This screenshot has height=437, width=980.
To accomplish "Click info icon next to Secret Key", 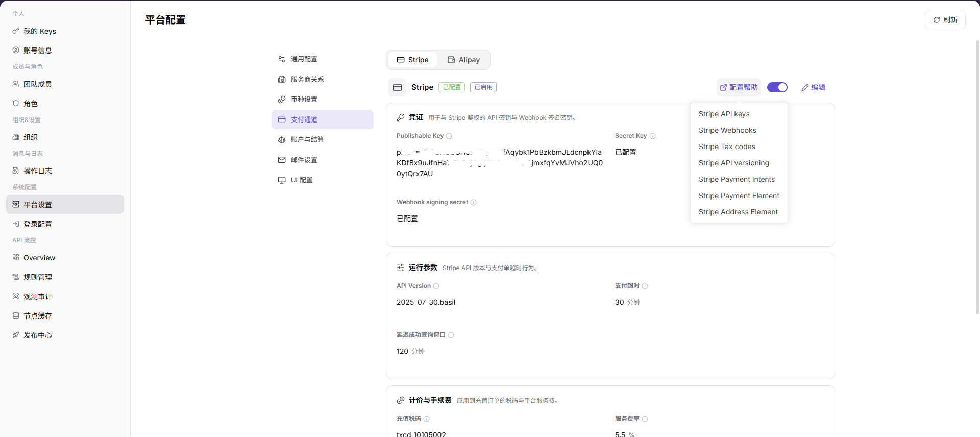I will point(652,136).
